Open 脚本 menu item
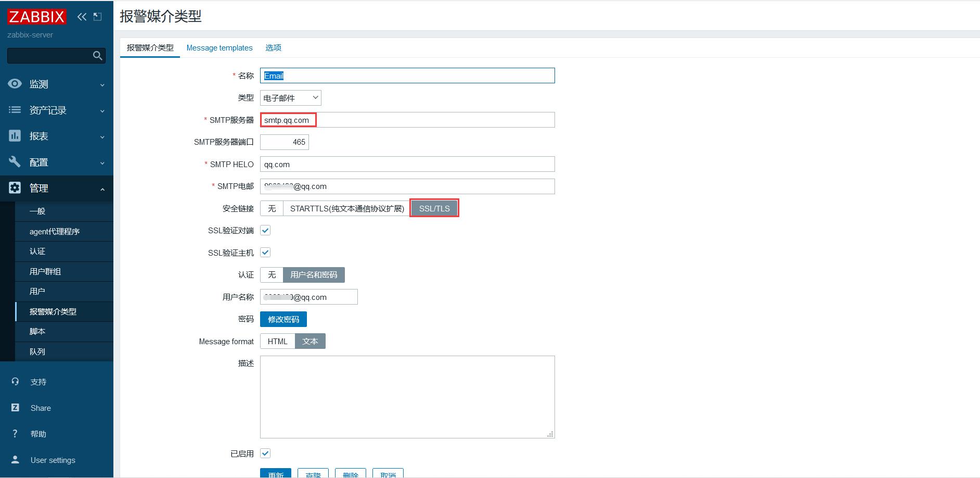Viewport: 980px width, 478px height. click(65, 331)
